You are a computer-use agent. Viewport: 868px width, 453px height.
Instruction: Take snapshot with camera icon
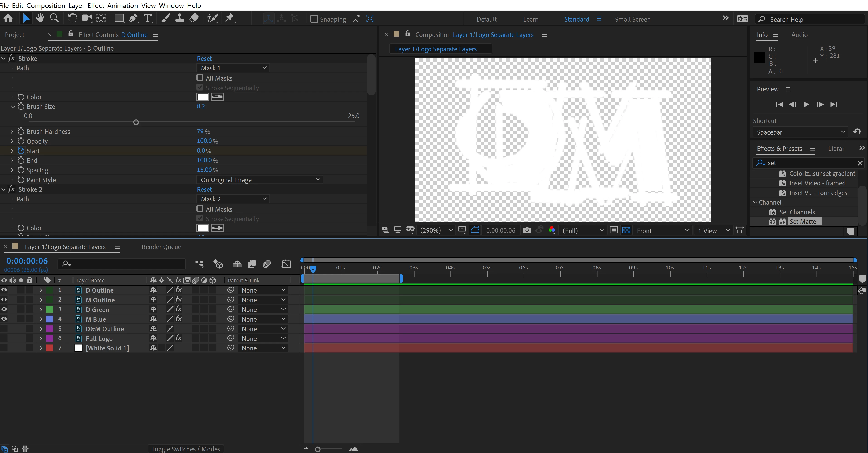(x=527, y=230)
